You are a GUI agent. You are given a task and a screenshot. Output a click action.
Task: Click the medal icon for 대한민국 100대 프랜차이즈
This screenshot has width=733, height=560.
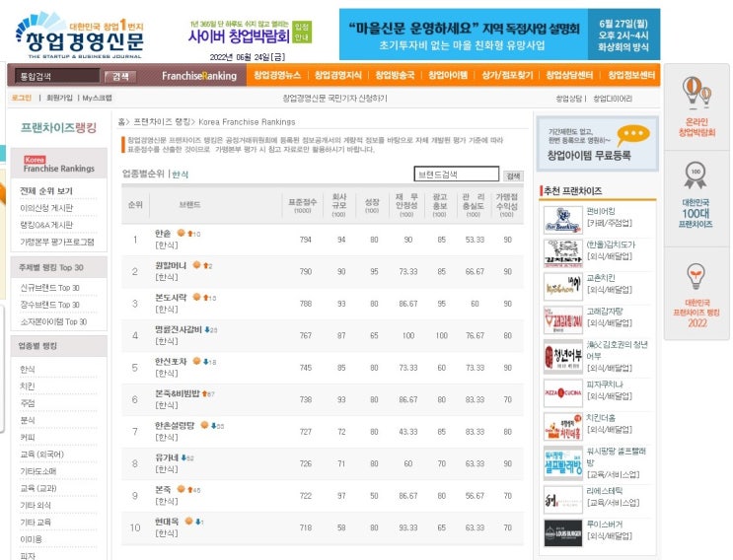696,175
